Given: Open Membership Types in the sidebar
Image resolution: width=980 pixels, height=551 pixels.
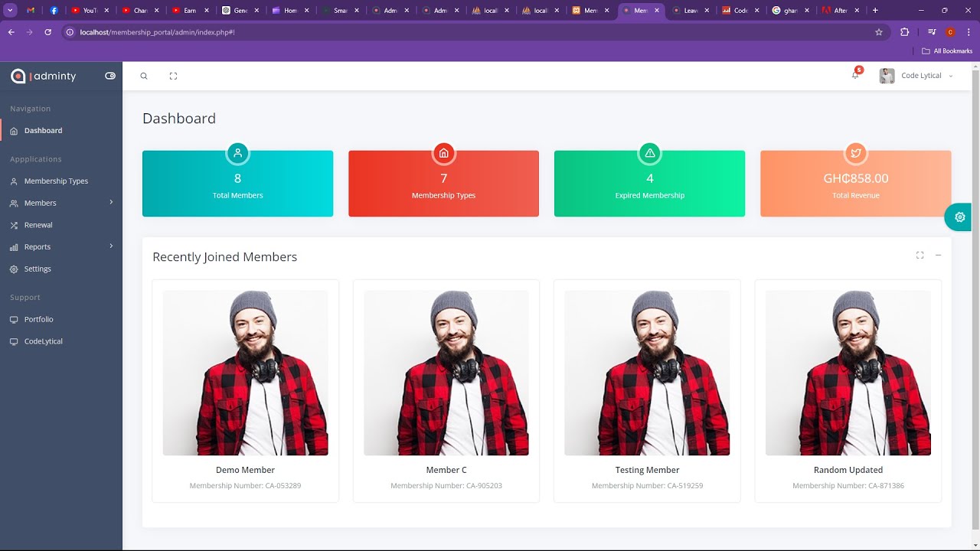Looking at the screenshot, I should point(61,181).
